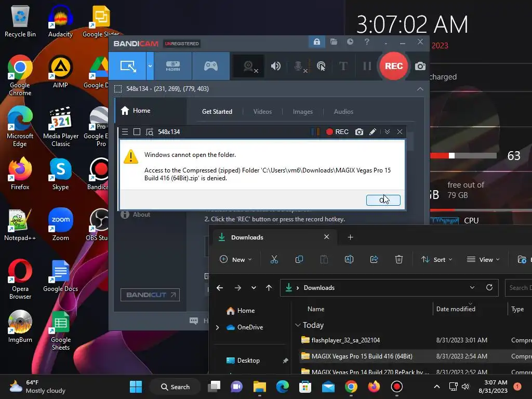
Task: Click 548x134 size label on capture bar
Action: [169, 131]
